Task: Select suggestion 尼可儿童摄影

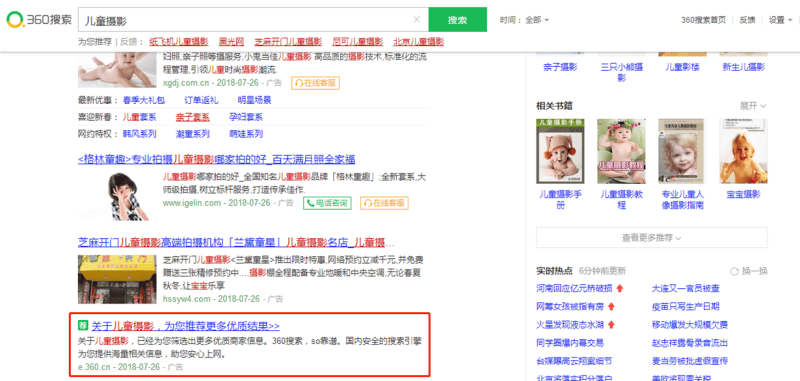Action: coord(358,42)
